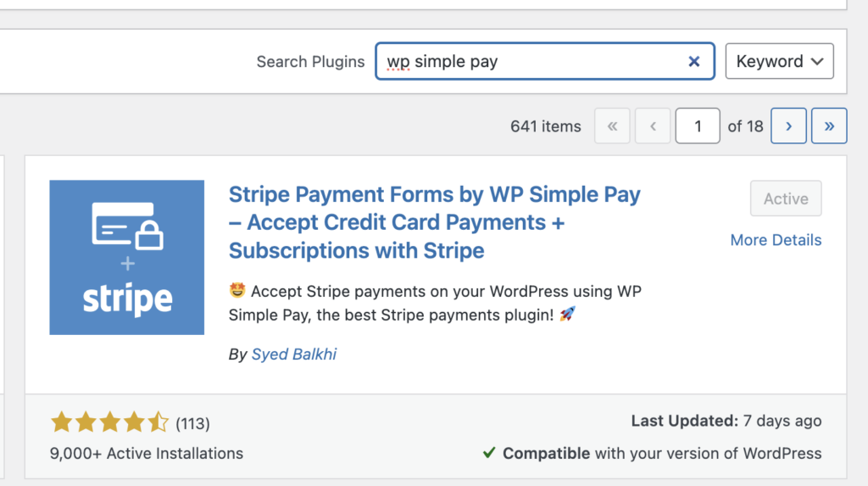
Task: Focus the Search Plugins text field
Action: (x=534, y=61)
